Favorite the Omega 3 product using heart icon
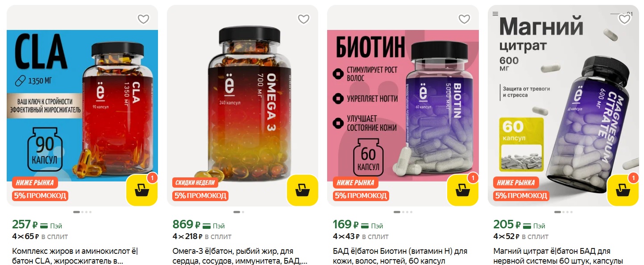Screen dimensions: 644x265 pos(303,19)
